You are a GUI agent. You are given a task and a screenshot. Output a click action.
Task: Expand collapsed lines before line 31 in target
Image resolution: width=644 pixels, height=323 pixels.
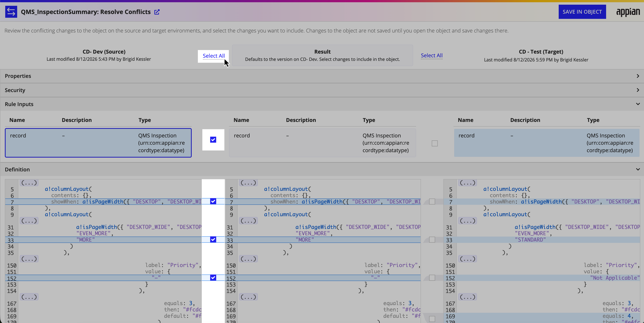pos(467,221)
